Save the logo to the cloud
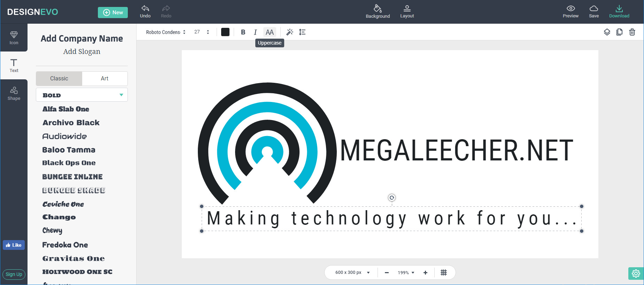 [x=594, y=11]
